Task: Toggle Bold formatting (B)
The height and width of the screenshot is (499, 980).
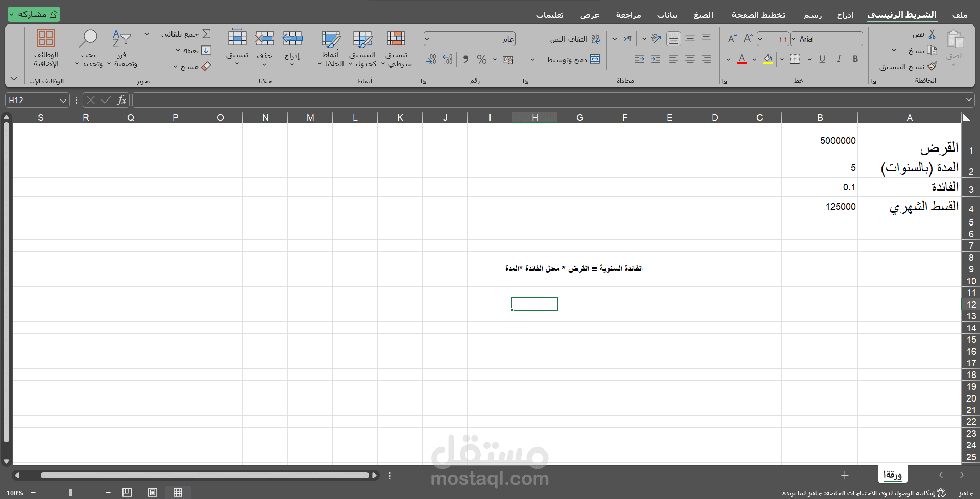Action: click(855, 59)
